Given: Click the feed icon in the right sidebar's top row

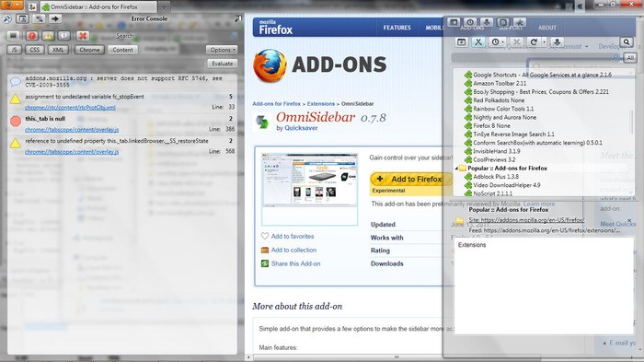Looking at the screenshot, I should (x=503, y=22).
